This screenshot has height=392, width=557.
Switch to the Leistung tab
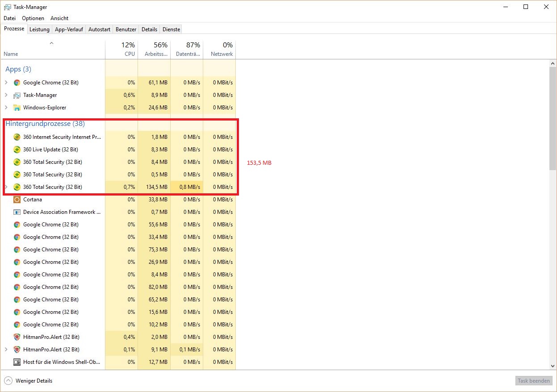[x=39, y=29]
